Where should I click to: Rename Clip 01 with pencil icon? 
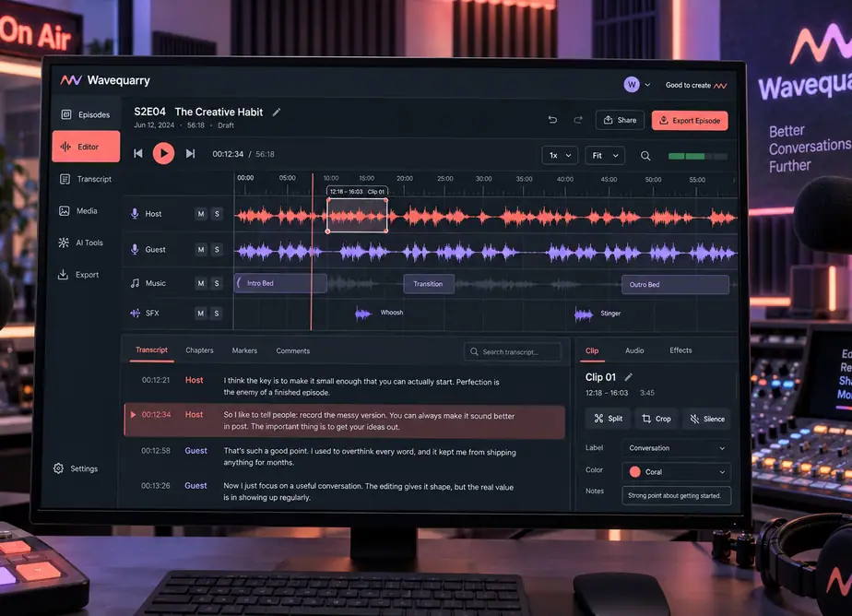(x=629, y=377)
